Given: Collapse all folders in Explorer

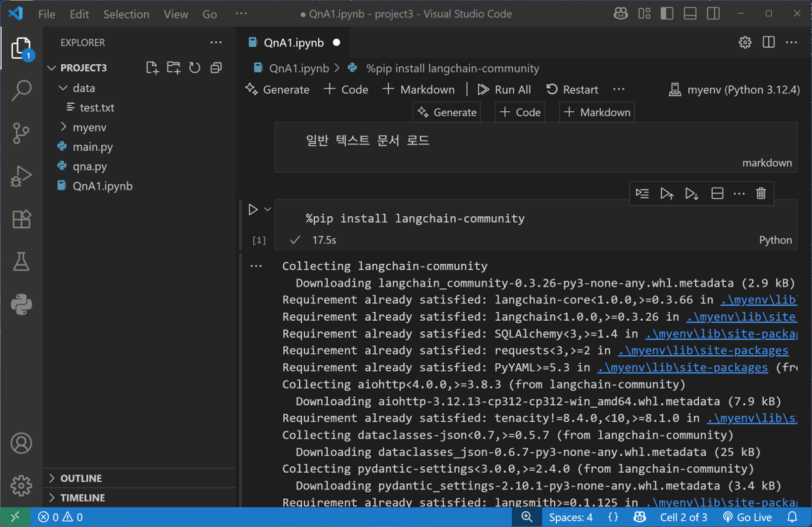Looking at the screenshot, I should tap(216, 68).
